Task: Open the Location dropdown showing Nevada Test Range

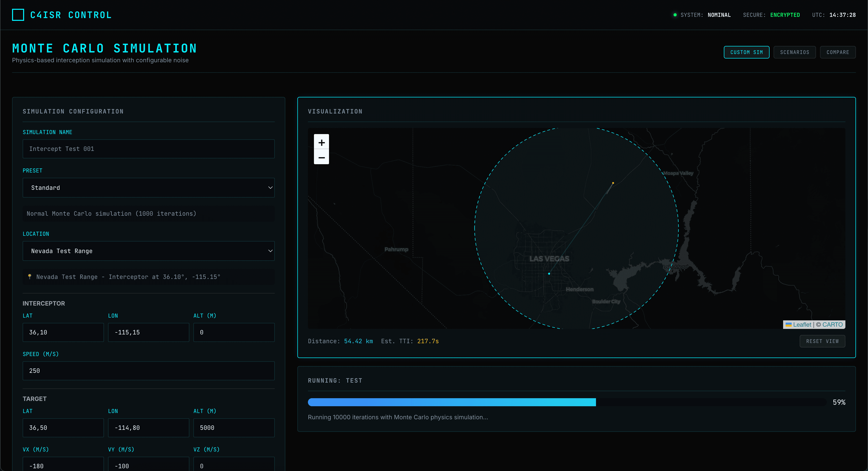Action: tap(148, 251)
